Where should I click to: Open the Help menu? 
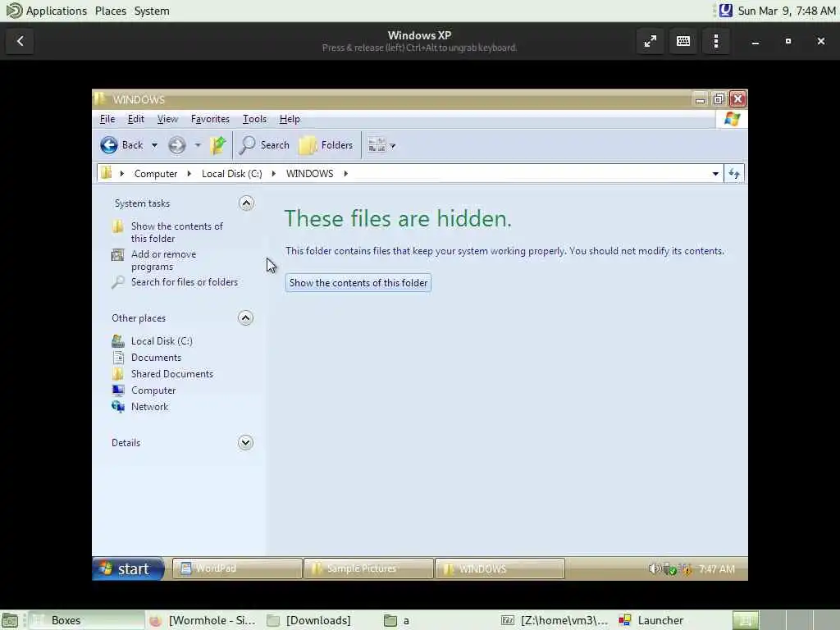click(x=290, y=119)
